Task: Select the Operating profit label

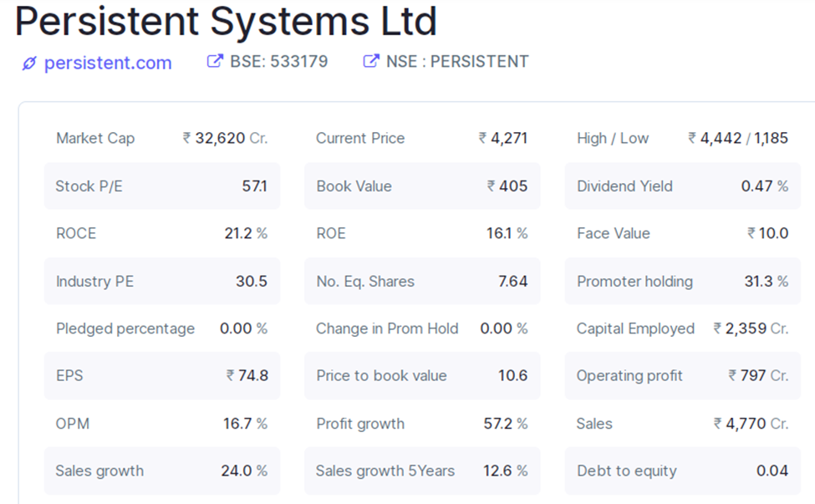Action: point(629,375)
